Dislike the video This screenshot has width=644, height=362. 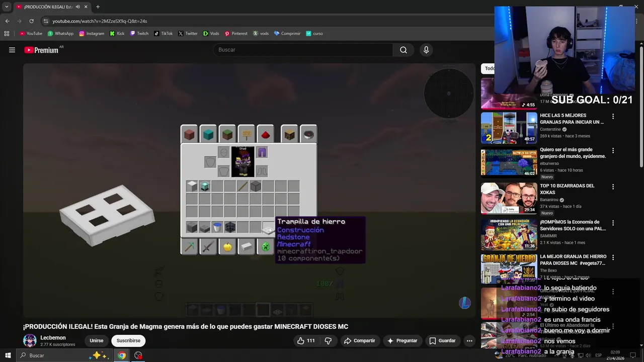point(328,340)
